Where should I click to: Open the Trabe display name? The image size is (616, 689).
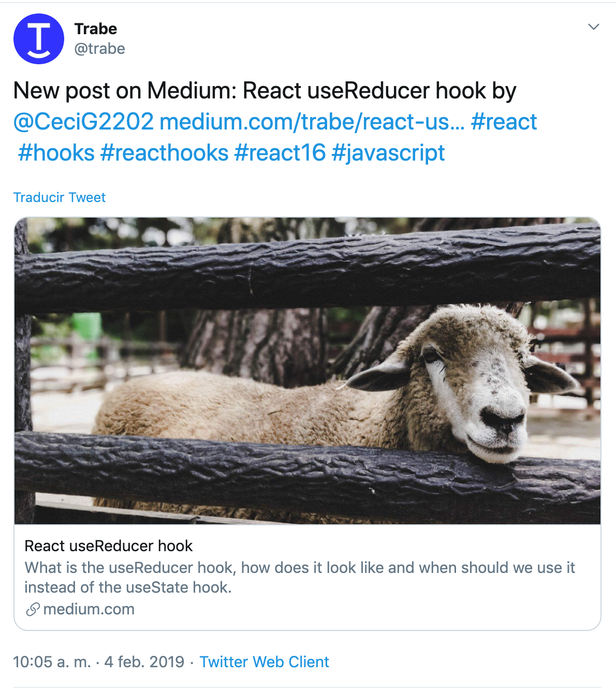(96, 28)
